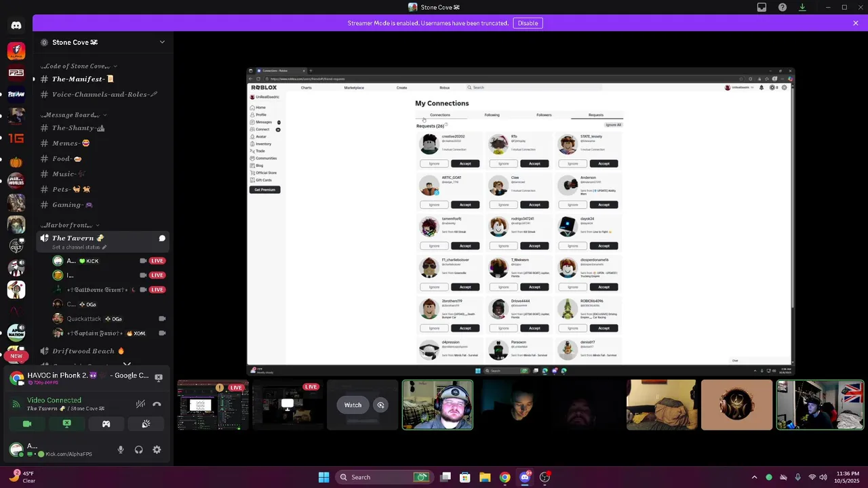Open Discord help icon in title bar
Viewport: 868px width, 488px height.
783,7
